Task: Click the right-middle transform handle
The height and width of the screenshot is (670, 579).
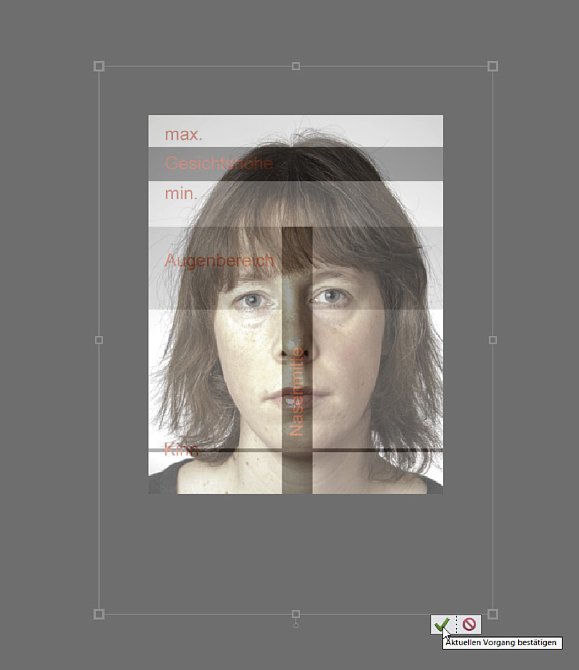Action: [493, 340]
